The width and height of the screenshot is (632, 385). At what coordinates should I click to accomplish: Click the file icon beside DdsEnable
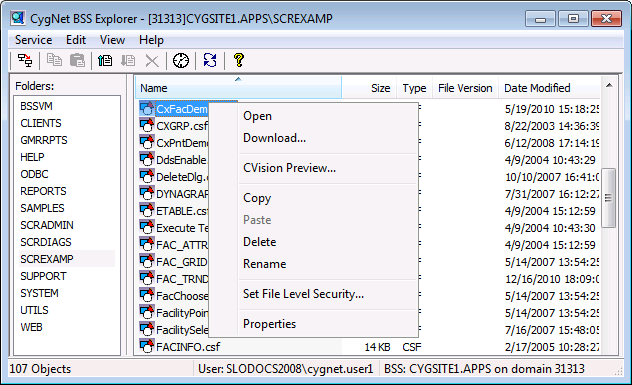147,159
